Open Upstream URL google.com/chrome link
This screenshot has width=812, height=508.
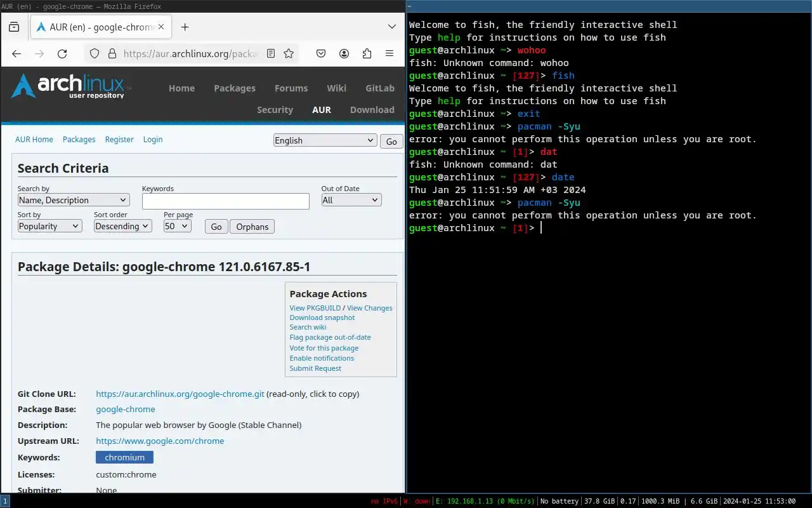coord(160,441)
